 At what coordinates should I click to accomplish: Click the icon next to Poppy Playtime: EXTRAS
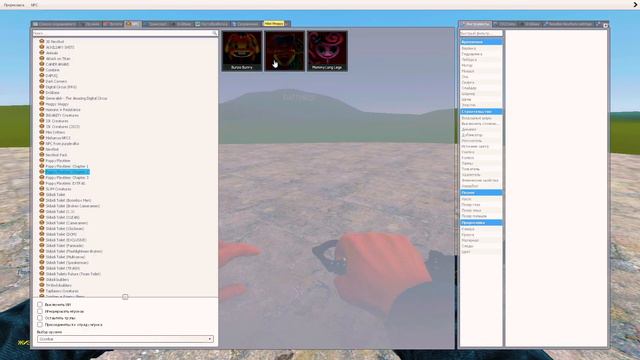click(42, 183)
